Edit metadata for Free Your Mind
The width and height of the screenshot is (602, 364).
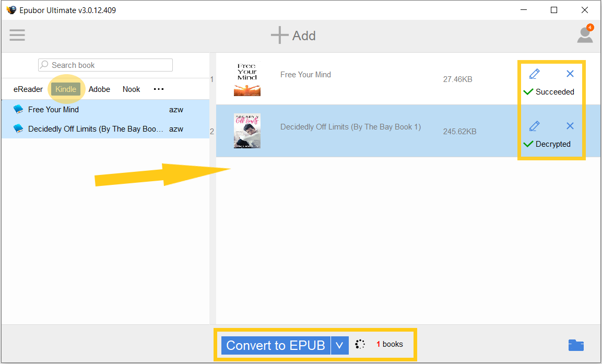(x=535, y=74)
